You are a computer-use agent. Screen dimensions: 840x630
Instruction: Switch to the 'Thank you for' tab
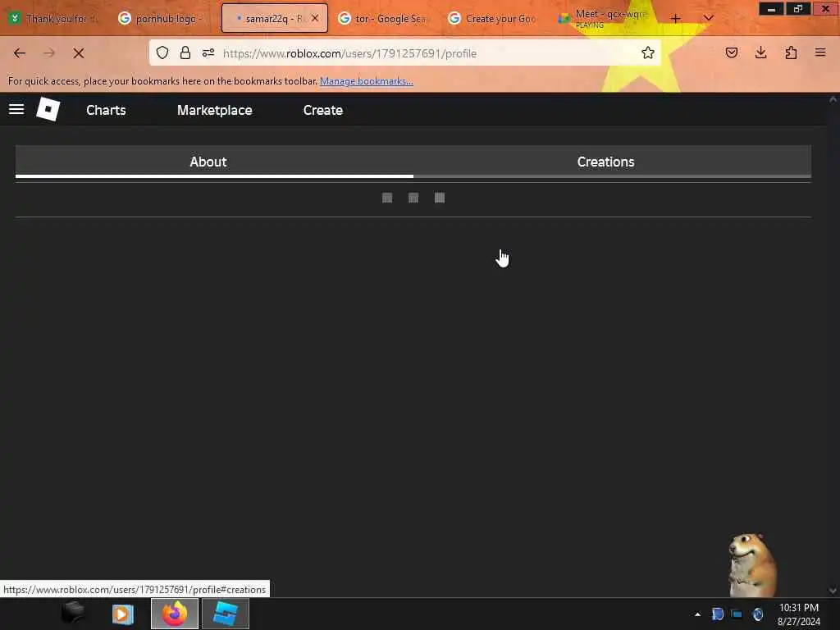54,18
